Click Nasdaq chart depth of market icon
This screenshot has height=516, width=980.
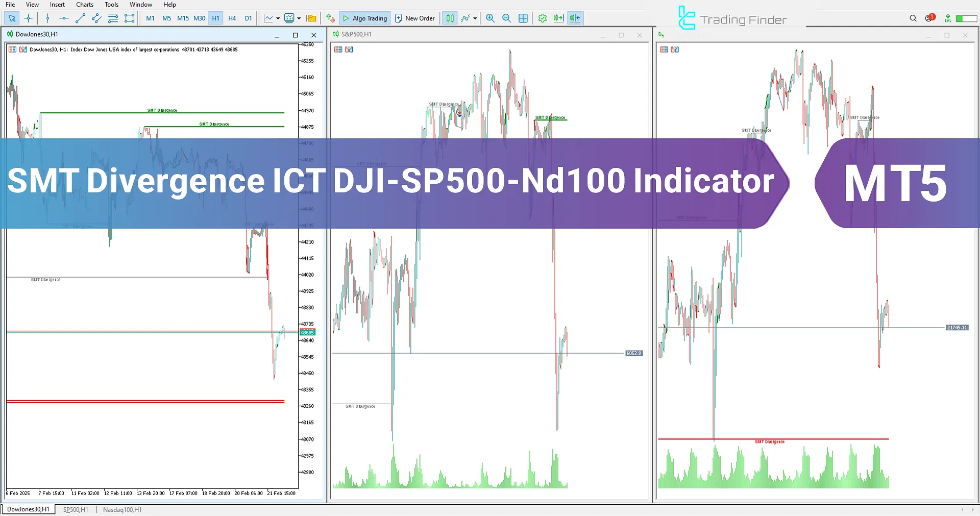pyautogui.click(x=664, y=50)
